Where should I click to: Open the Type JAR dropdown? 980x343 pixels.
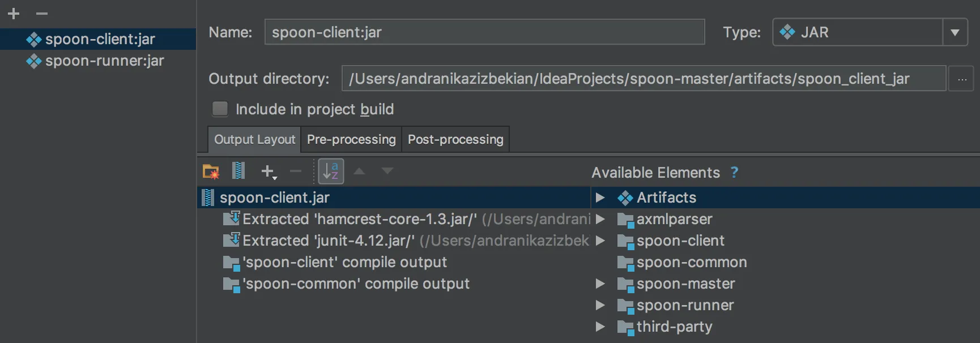click(955, 32)
